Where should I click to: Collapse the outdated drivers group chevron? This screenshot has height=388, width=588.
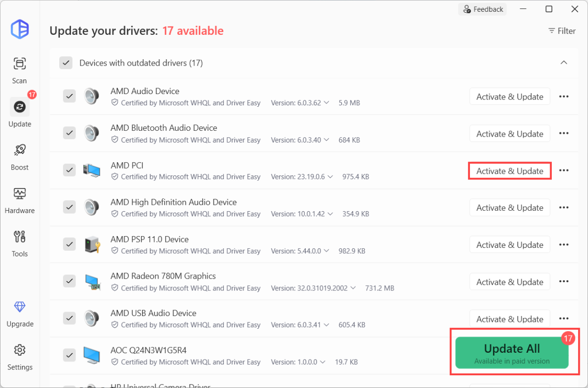pos(563,63)
